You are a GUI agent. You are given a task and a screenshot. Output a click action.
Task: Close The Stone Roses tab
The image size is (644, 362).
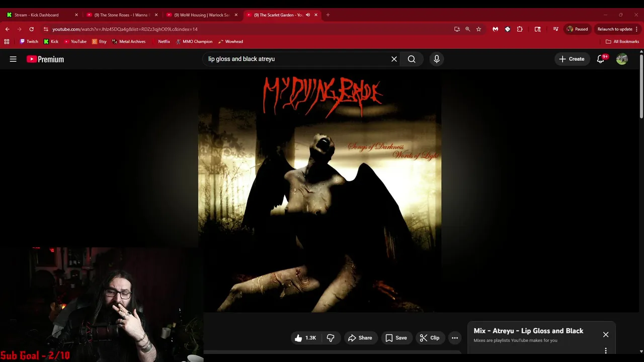point(156,15)
